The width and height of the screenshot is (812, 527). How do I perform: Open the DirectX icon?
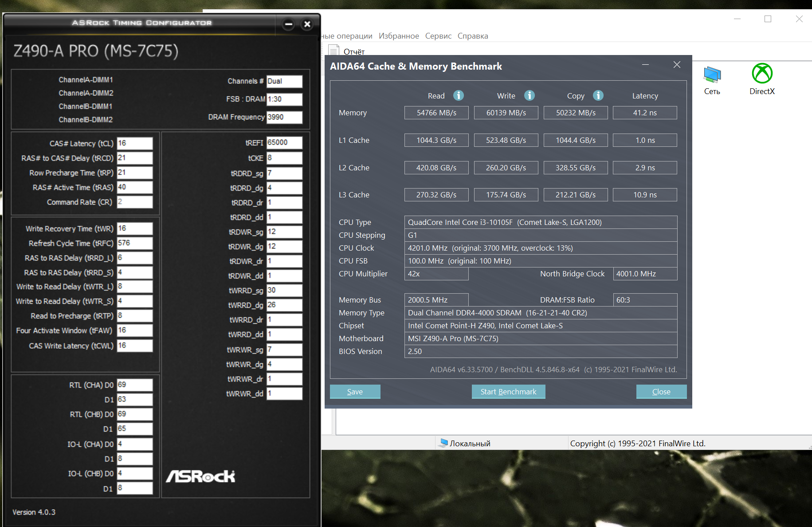(762, 80)
